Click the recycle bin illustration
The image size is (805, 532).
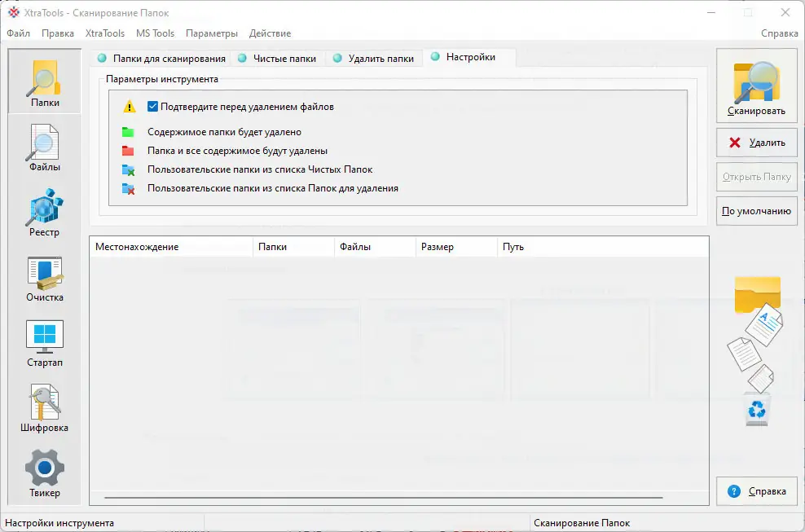(757, 409)
